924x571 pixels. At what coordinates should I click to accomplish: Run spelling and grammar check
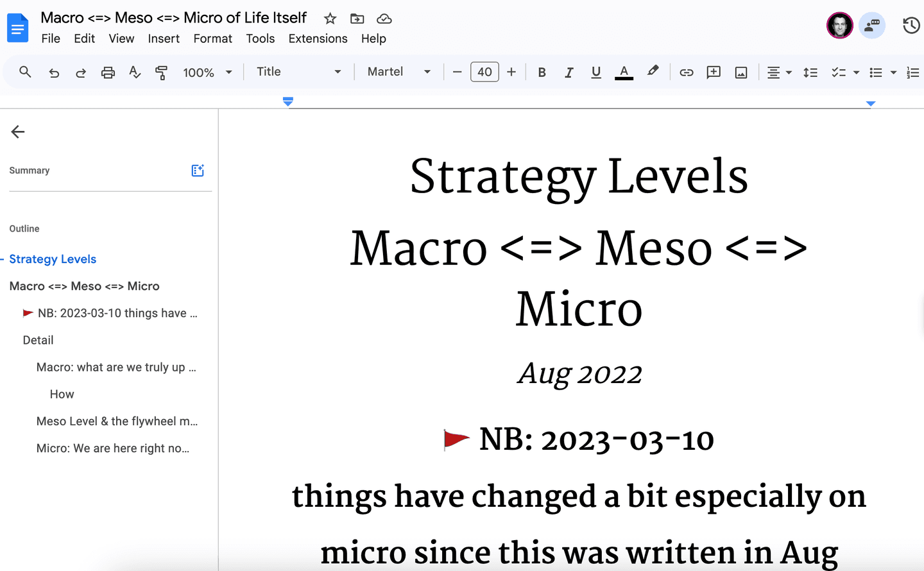coord(134,72)
